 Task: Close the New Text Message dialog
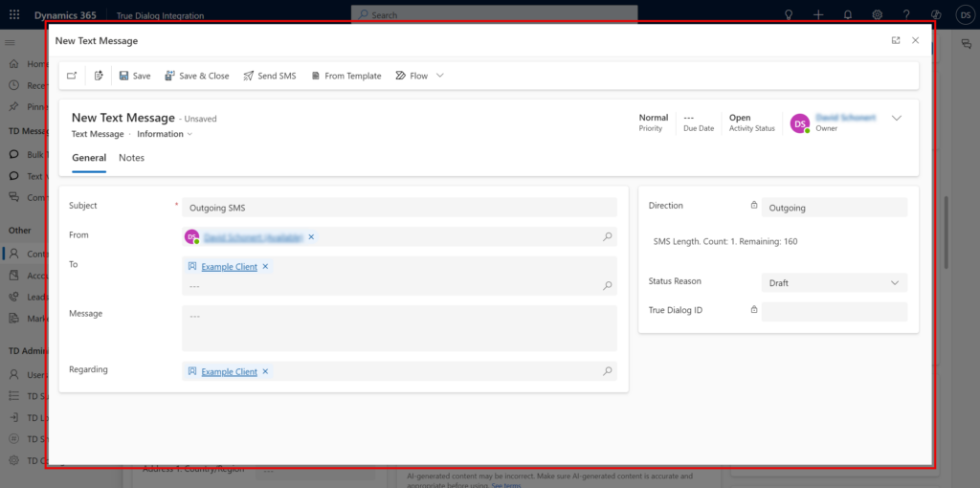coord(916,40)
